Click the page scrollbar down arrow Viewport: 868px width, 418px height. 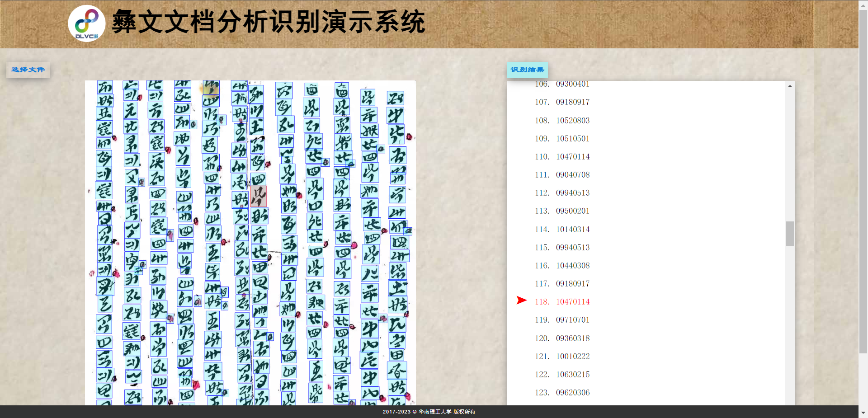tap(863, 413)
